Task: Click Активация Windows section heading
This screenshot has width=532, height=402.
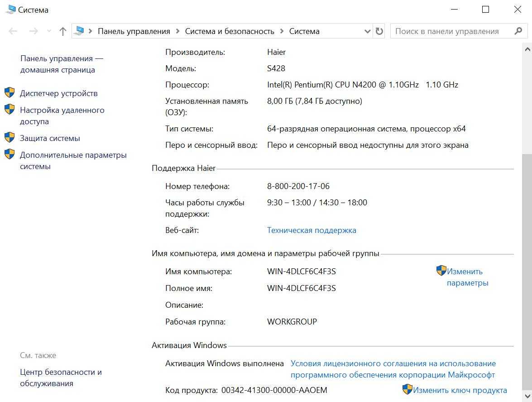Action: 189,345
